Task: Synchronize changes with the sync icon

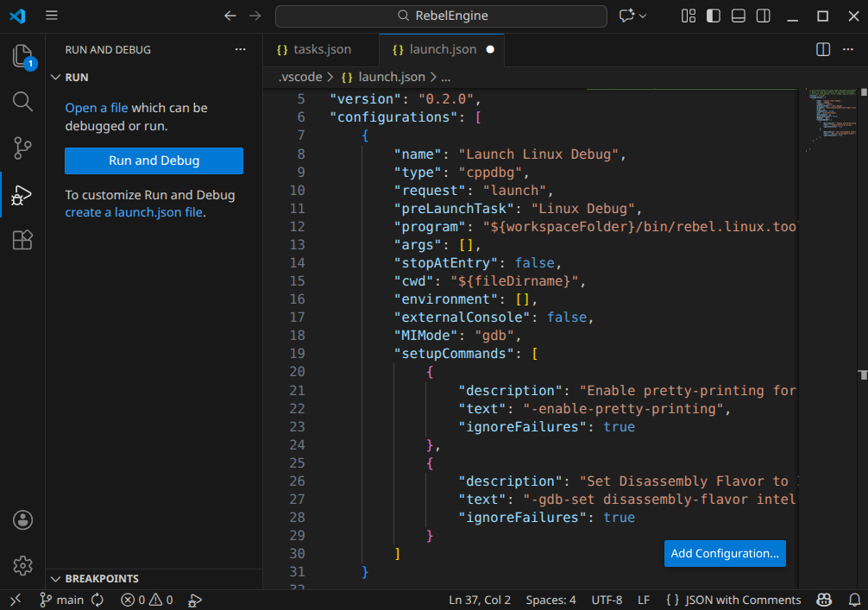Action: [97, 600]
